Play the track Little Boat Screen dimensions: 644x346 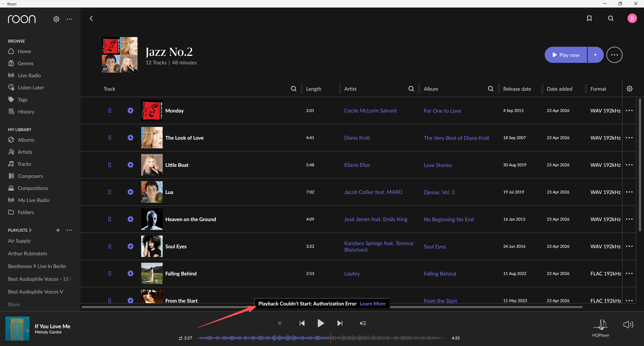click(x=130, y=165)
